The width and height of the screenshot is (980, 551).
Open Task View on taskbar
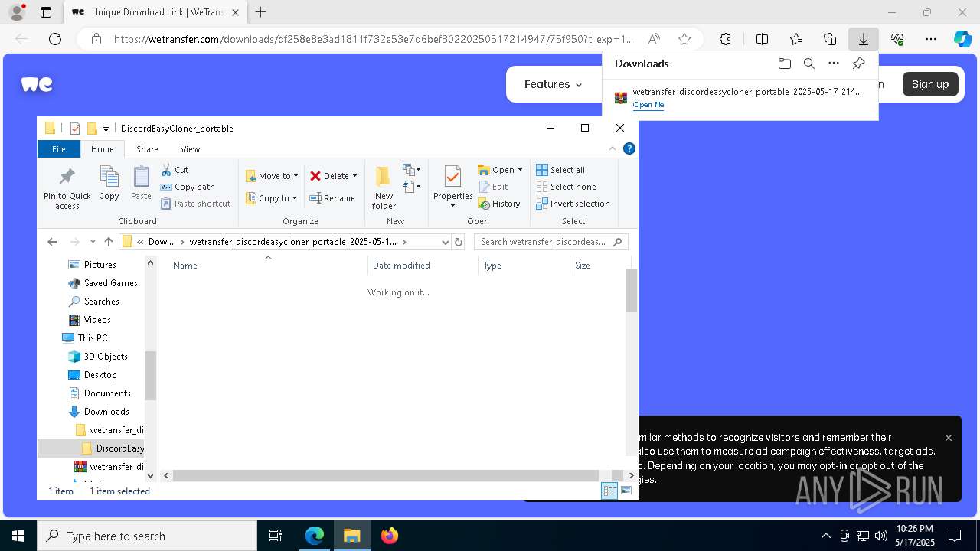[x=276, y=536]
